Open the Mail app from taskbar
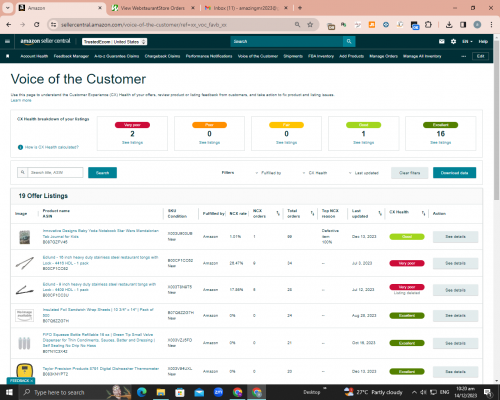This screenshot has width=500, height=400. click(199, 392)
